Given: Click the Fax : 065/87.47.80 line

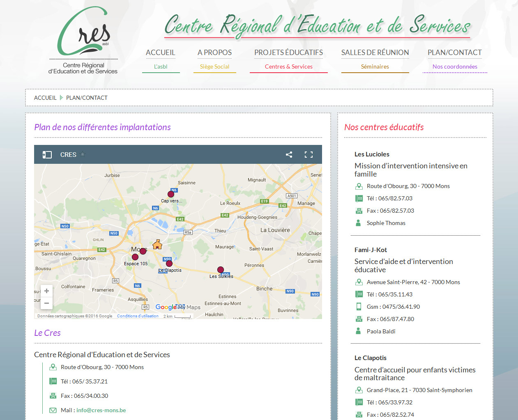Looking at the screenshot, I should pos(390,319).
